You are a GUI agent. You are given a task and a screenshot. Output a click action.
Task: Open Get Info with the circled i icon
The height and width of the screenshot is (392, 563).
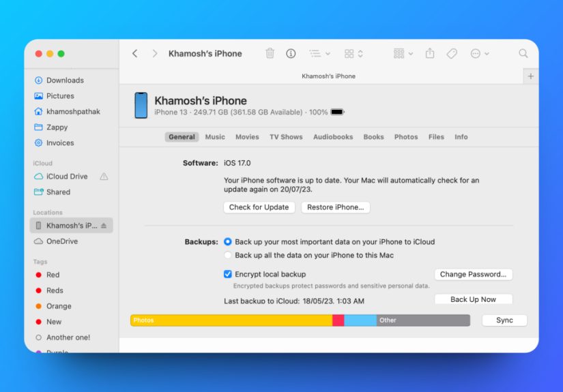pyautogui.click(x=291, y=53)
